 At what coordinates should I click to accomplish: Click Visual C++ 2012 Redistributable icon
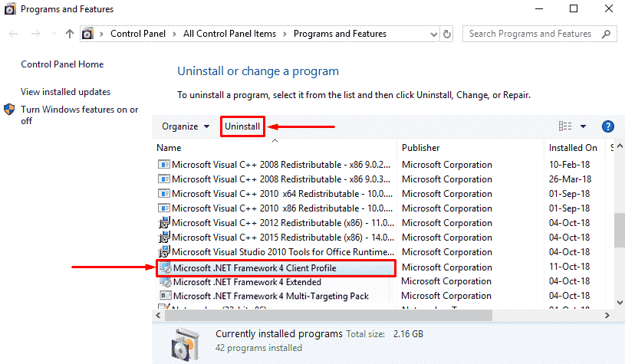click(x=164, y=223)
